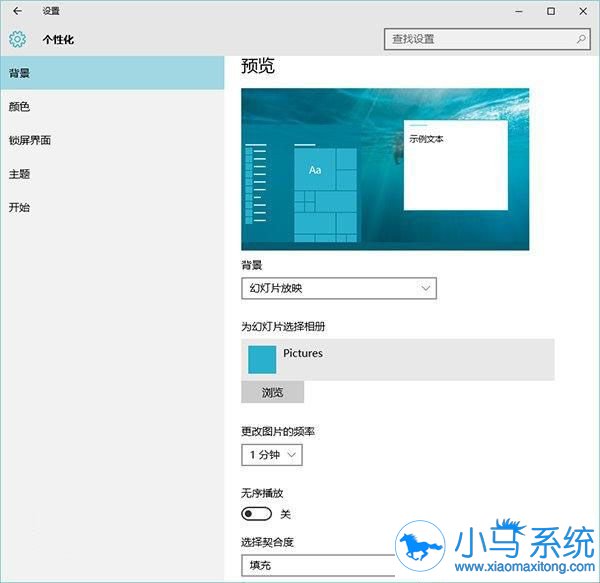Click the 示例文本 sample window in preview
The width and height of the screenshot is (600, 583).
(456, 165)
